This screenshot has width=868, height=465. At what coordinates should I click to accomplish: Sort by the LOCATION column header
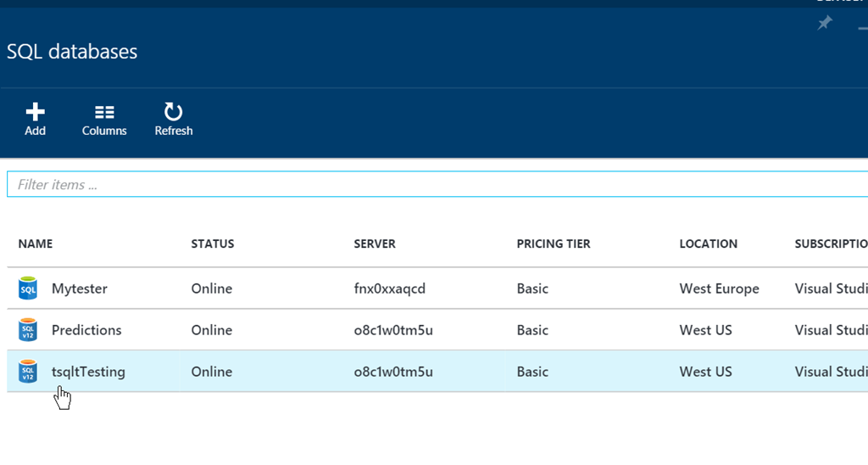pos(708,244)
